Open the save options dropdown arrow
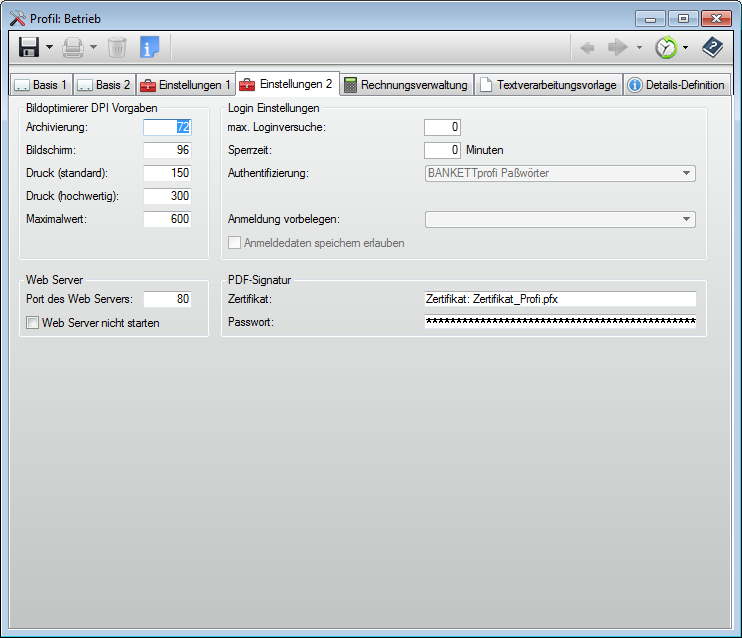 [x=49, y=48]
